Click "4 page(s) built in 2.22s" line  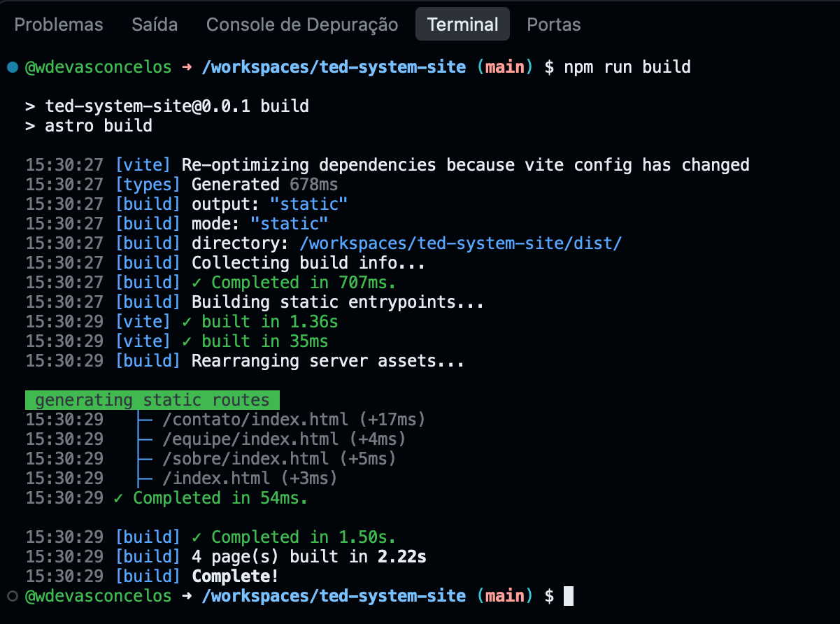pyautogui.click(x=309, y=557)
